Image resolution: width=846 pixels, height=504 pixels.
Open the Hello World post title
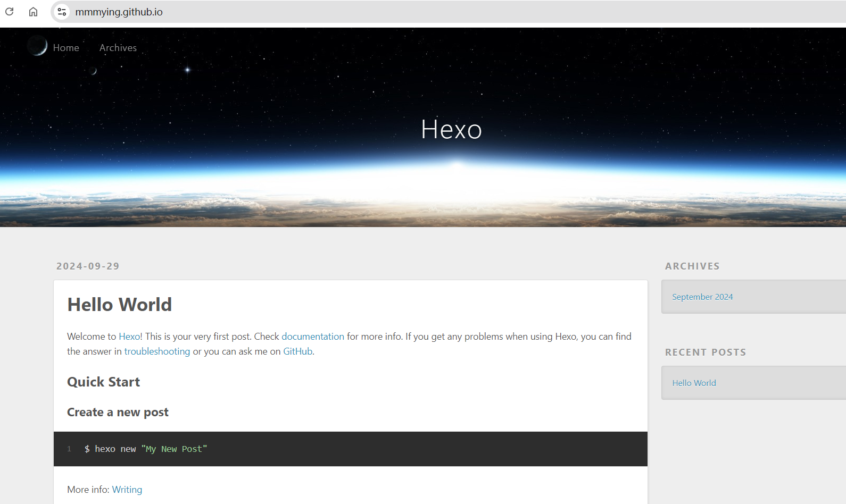click(x=120, y=305)
